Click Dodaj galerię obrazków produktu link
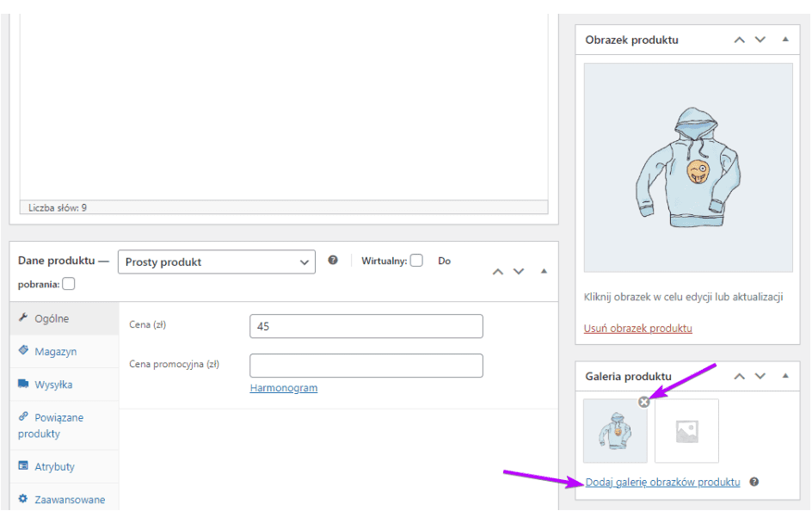 tap(662, 483)
